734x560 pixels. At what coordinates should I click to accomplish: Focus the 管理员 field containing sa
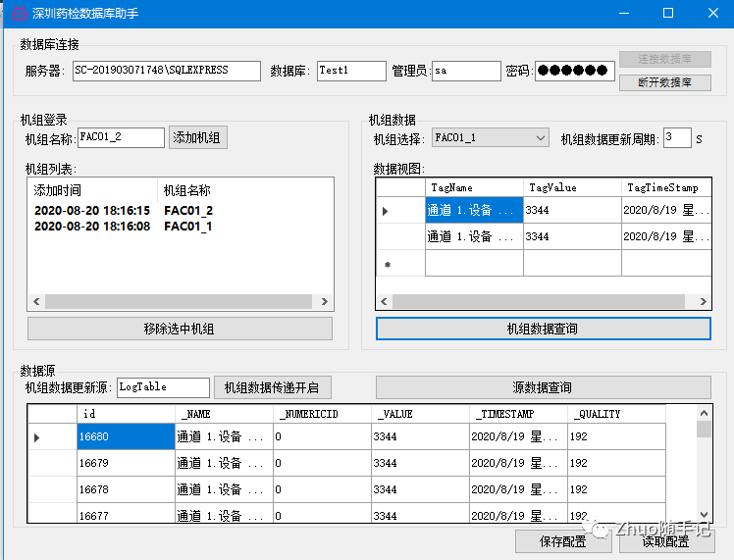[466, 72]
